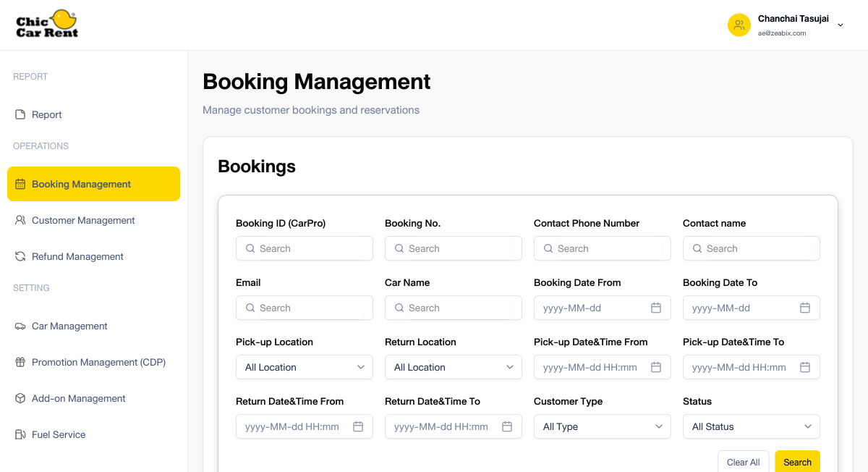Click the Promotion Management gift icon
This screenshot has width=868, height=472.
(x=20, y=362)
